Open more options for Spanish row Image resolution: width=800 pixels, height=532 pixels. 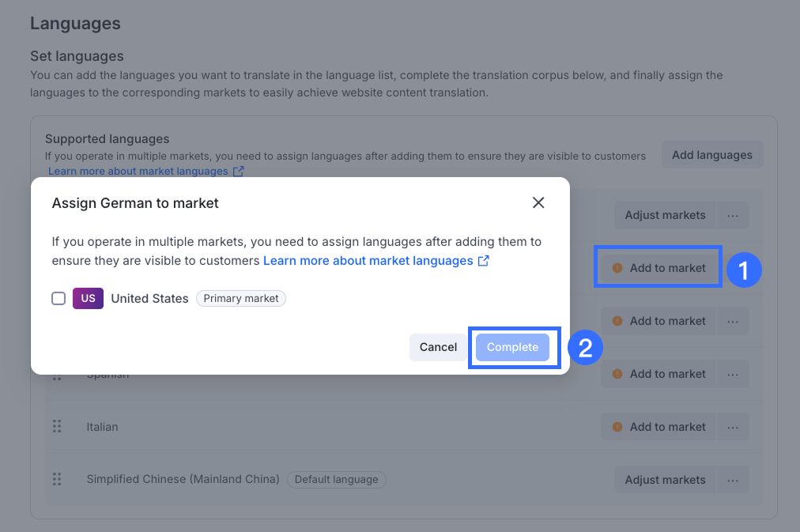[733, 374]
